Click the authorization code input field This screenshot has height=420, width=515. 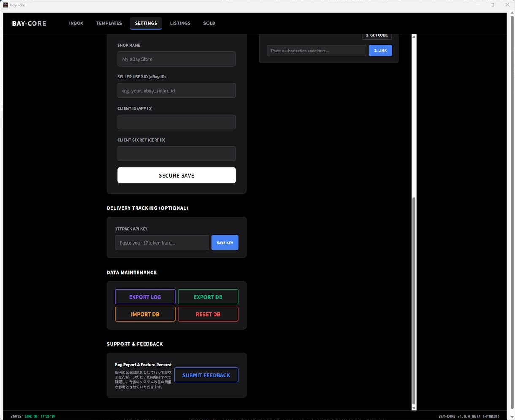pos(317,51)
